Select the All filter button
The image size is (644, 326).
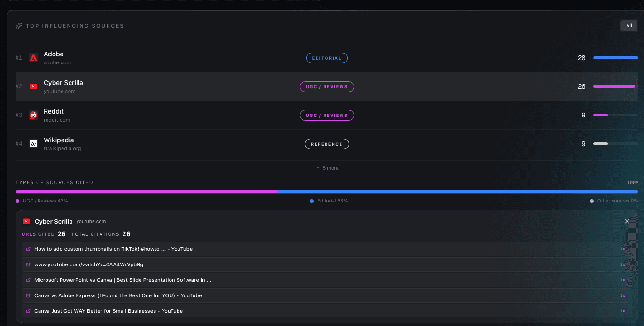click(629, 26)
